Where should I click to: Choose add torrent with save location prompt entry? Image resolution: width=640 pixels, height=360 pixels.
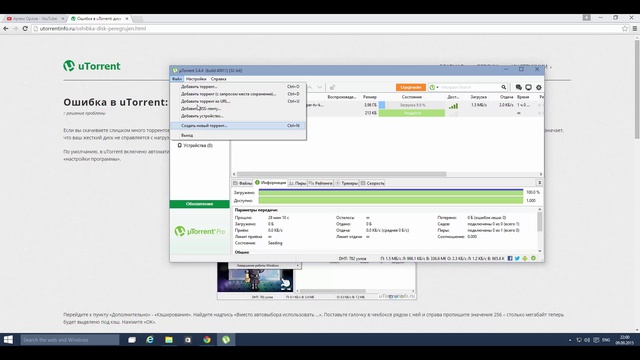tap(238, 94)
